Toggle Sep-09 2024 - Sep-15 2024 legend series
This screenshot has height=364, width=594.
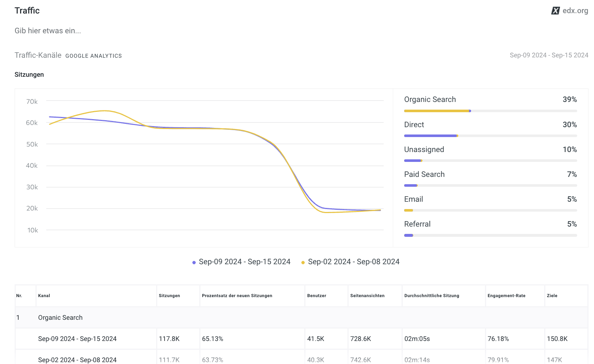pyautogui.click(x=241, y=262)
